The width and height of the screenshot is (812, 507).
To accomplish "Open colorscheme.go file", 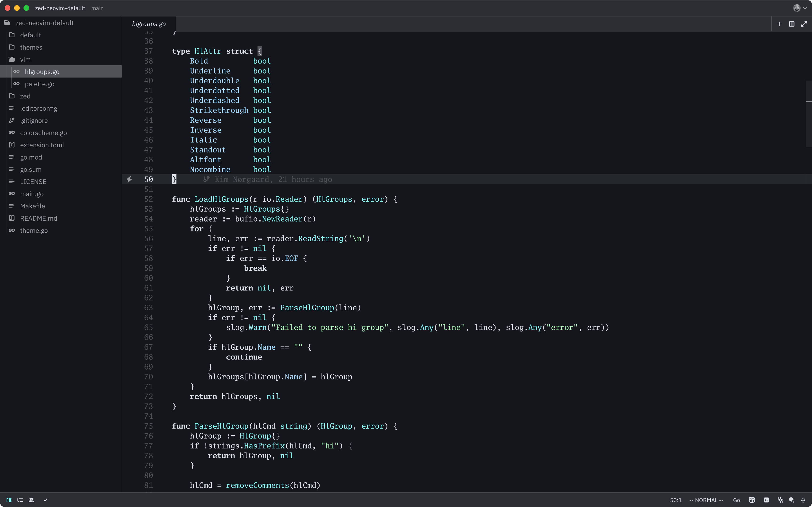I will click(x=61, y=133).
